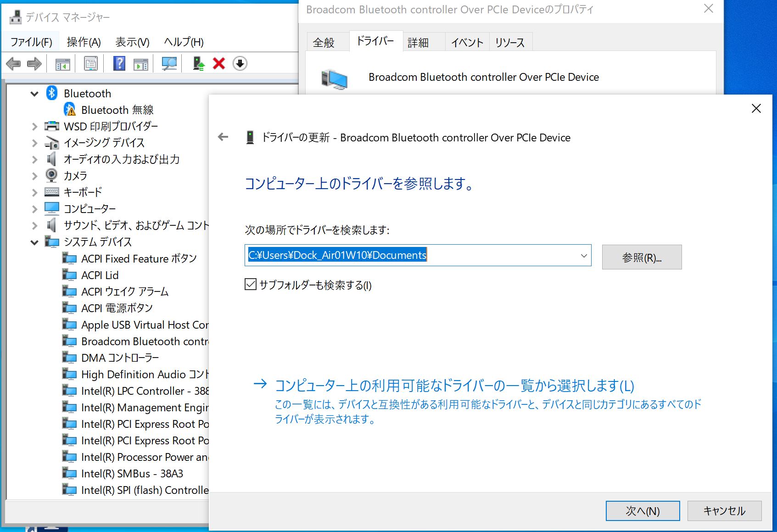Click the Disable device down-arrow icon
Screen dimensions: 777x532
[240, 64]
